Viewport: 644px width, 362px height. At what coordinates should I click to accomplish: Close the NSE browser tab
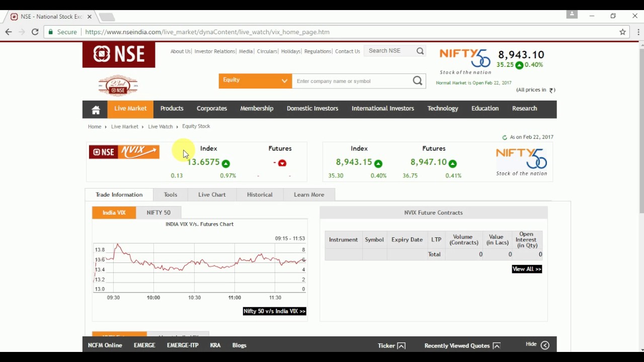tap(90, 17)
